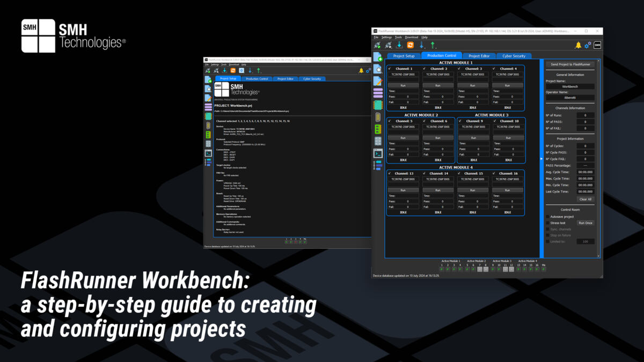644x362 pixels.
Task: Click the connect-device plug icon with green check
Action: tap(377, 45)
